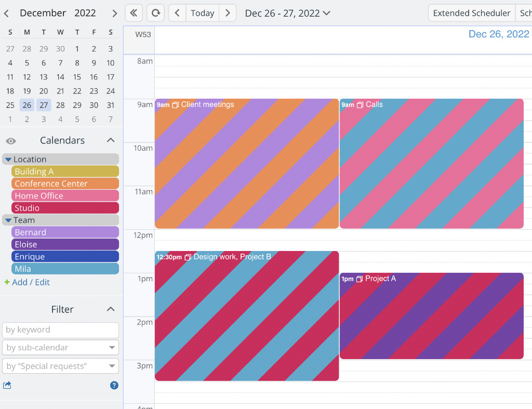Image resolution: width=532 pixels, height=409 pixels.
Task: Toggle visibility of all calendars eye icon
Action: point(11,141)
